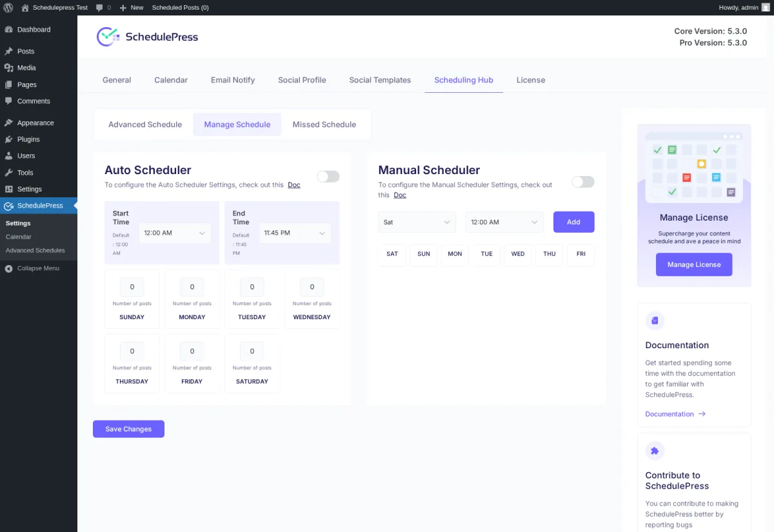Click the SchedulePress logo in header
Viewport: 774px width, 532px height.
coord(147,37)
